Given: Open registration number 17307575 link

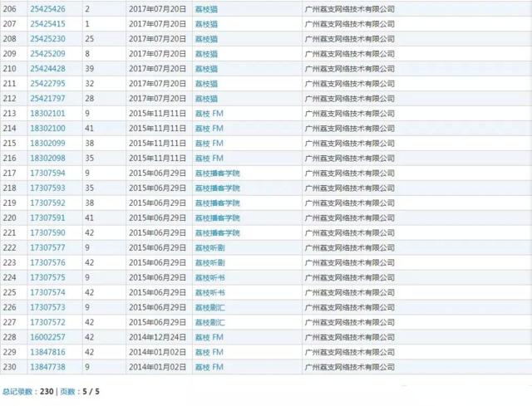Looking at the screenshot, I should tap(48, 277).
